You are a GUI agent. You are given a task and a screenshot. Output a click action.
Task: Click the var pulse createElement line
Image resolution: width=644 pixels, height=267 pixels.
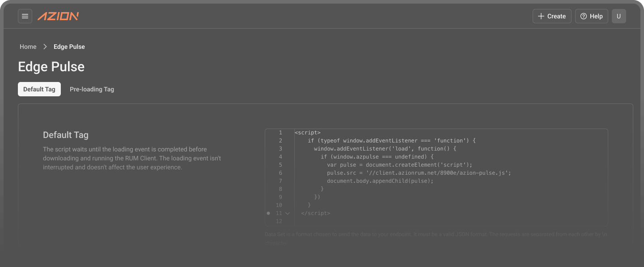399,165
